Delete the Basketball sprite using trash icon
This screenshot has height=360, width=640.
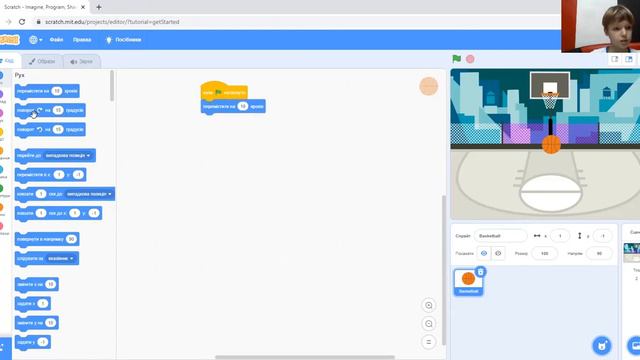(x=480, y=271)
